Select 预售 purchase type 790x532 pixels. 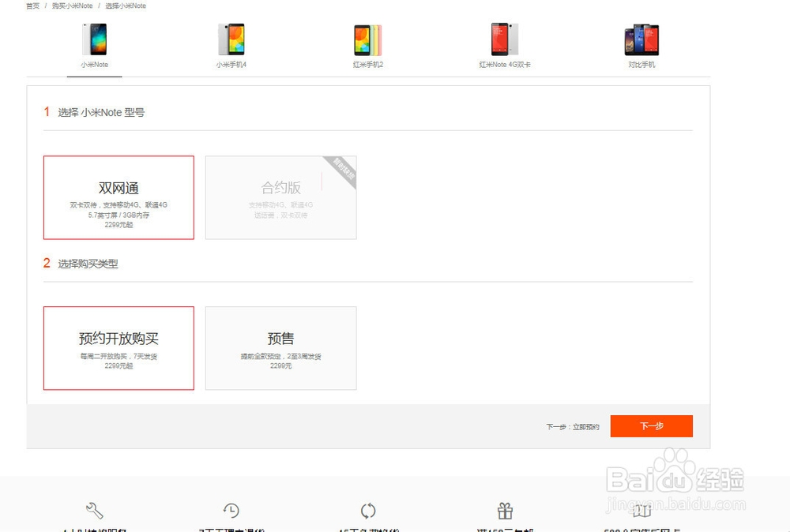pos(281,348)
